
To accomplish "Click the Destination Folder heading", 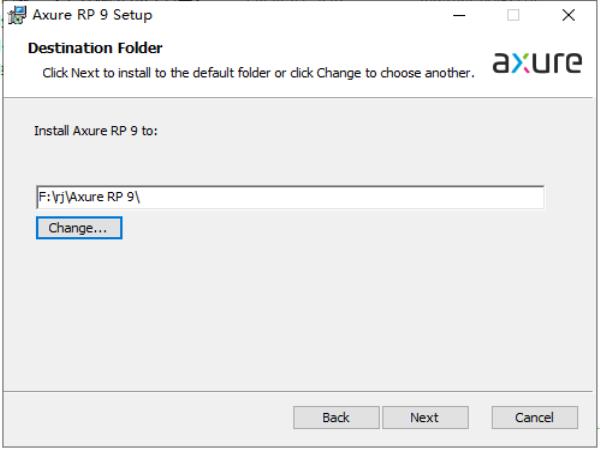I will (x=95, y=48).
